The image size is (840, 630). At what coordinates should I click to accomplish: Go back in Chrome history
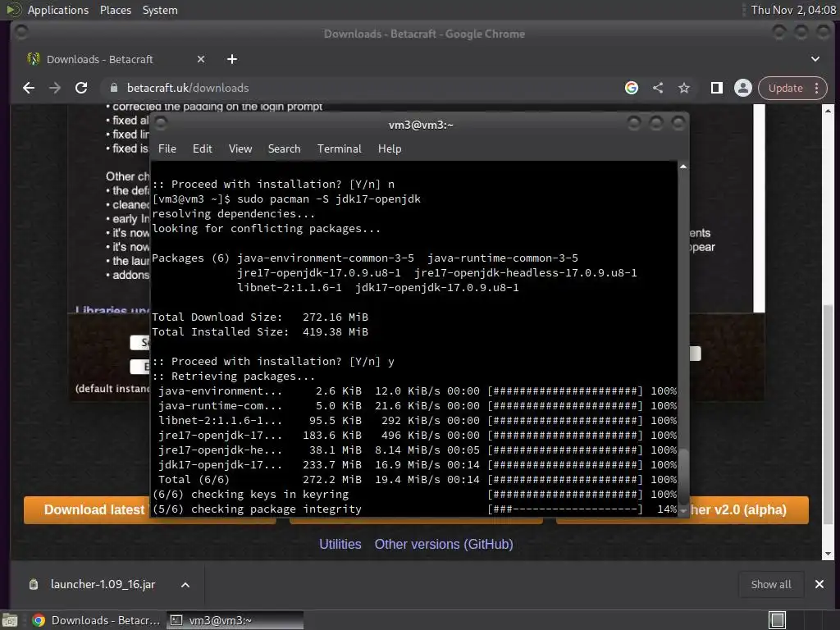[x=29, y=88]
